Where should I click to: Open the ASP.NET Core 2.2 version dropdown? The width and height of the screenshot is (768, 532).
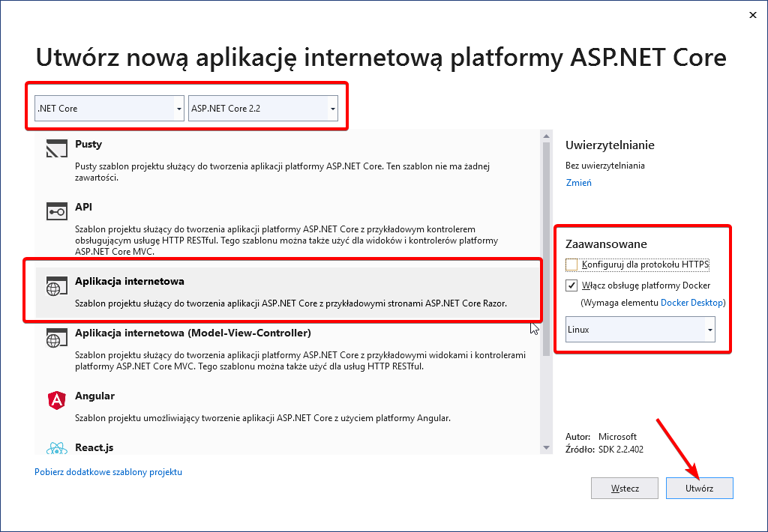click(332, 109)
